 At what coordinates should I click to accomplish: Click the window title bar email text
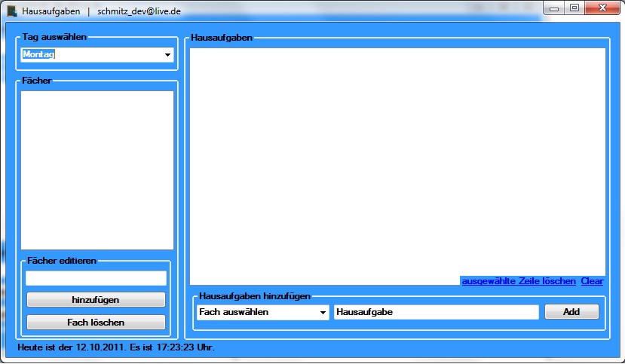coord(139,12)
